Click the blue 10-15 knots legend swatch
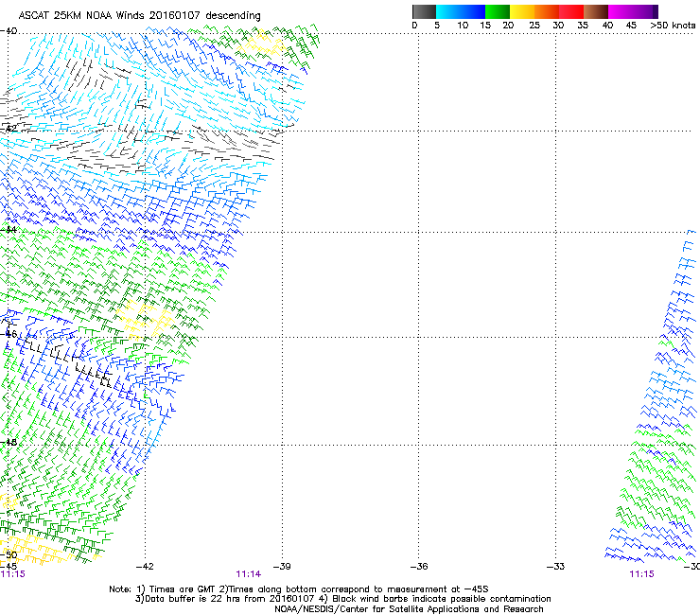The image size is (700, 615). pos(473,11)
